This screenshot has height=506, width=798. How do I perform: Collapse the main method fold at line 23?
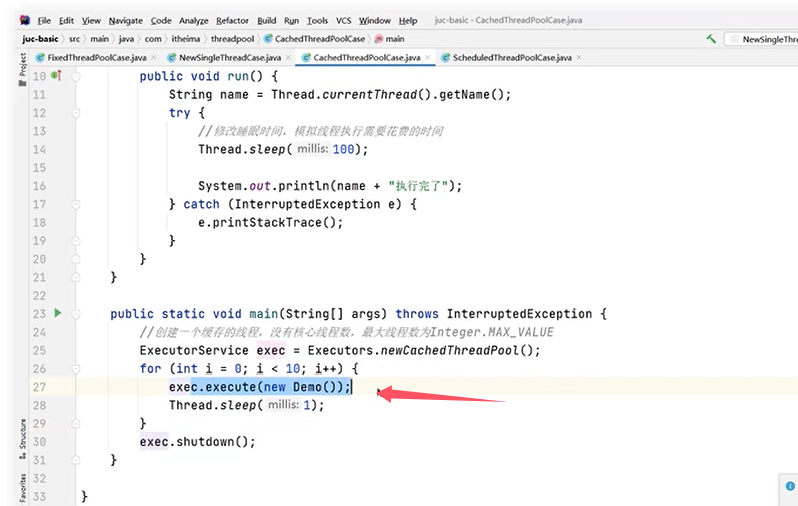76,314
